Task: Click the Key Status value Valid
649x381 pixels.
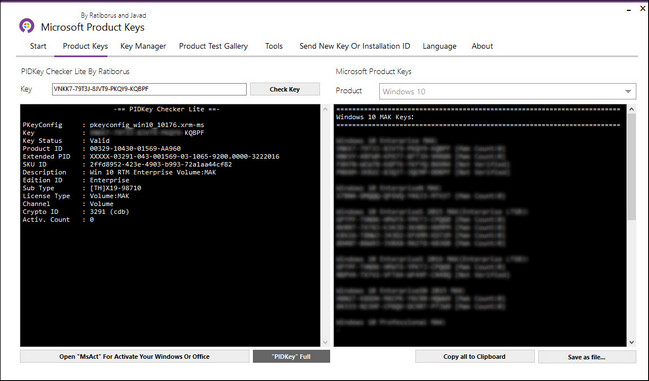Action: (x=99, y=141)
